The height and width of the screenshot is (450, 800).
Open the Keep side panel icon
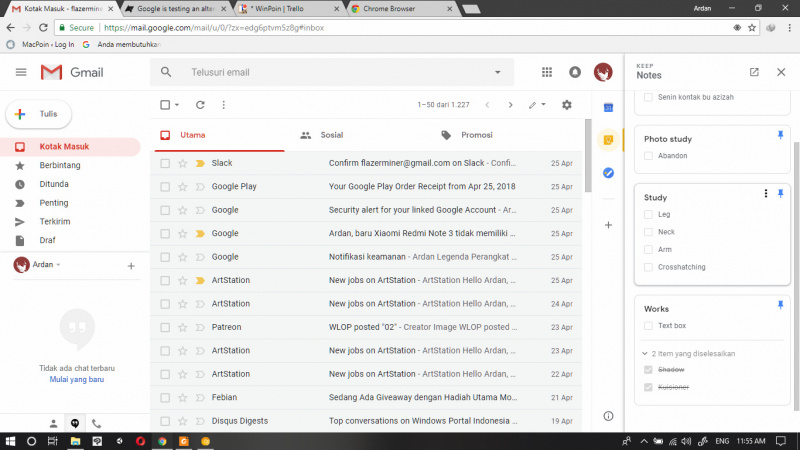pos(608,140)
